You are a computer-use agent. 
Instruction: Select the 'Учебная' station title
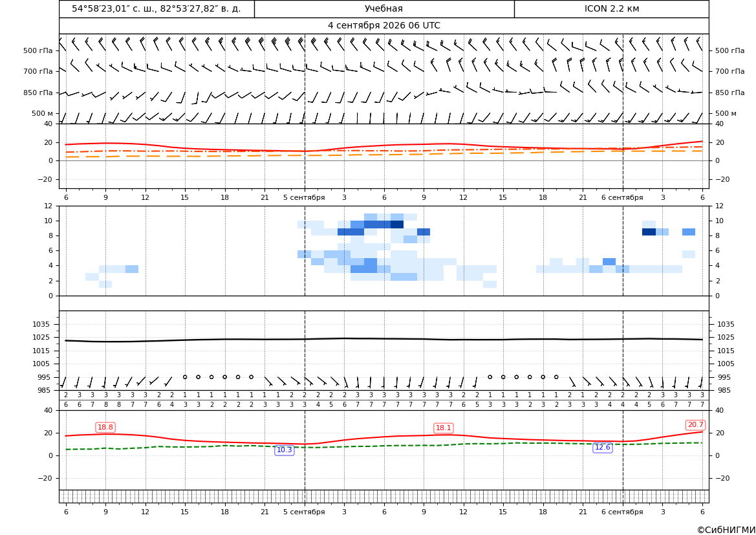(383, 8)
